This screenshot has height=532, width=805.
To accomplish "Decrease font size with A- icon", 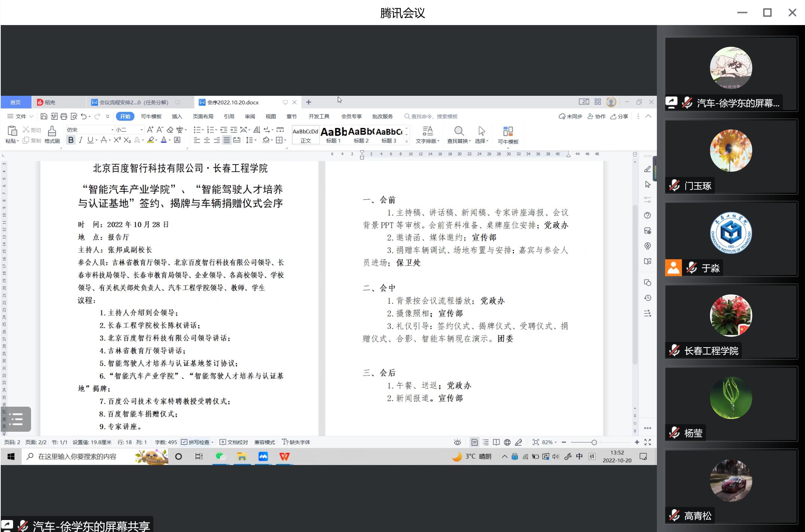I will pos(160,129).
